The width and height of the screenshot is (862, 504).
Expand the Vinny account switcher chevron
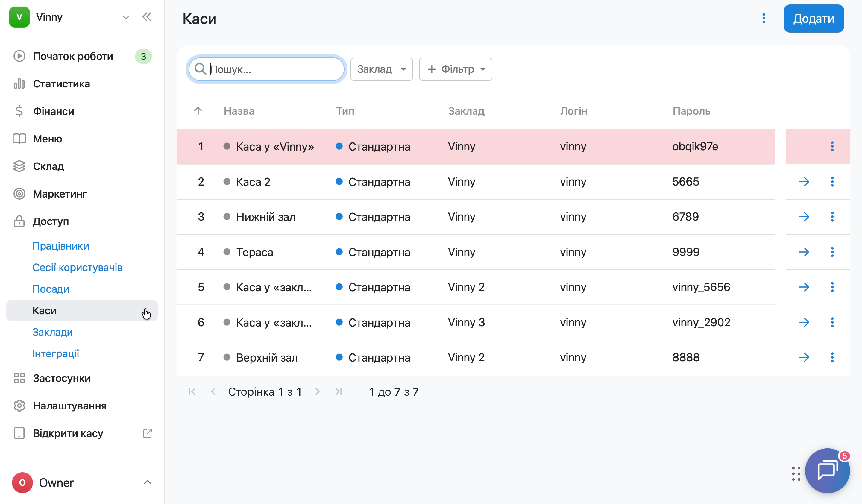pyautogui.click(x=125, y=17)
